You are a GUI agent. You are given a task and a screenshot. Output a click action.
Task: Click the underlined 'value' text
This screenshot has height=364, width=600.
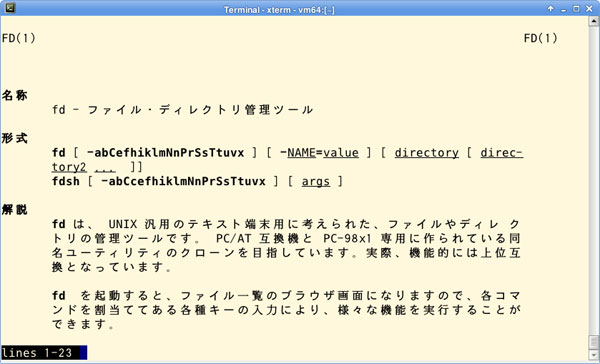(x=341, y=153)
